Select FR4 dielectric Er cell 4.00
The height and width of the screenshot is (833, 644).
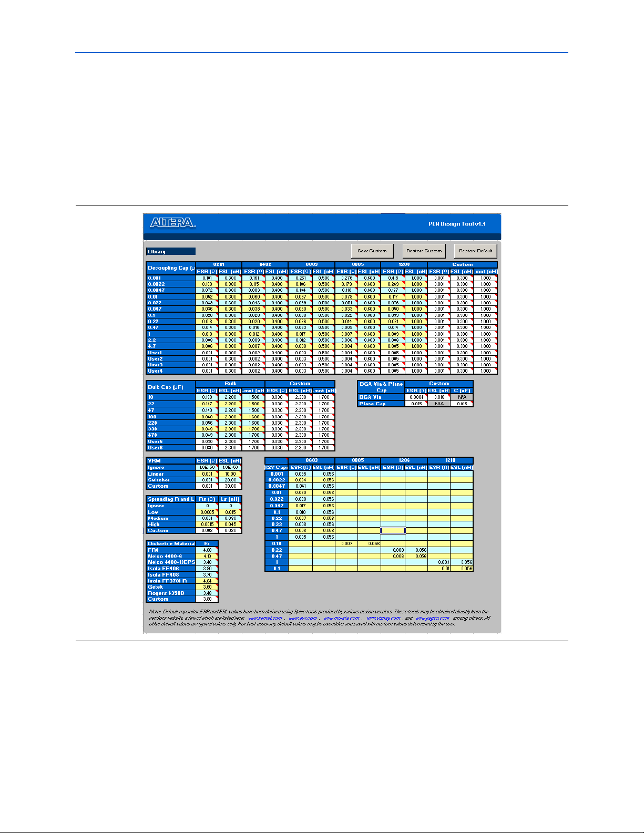pos(207,550)
